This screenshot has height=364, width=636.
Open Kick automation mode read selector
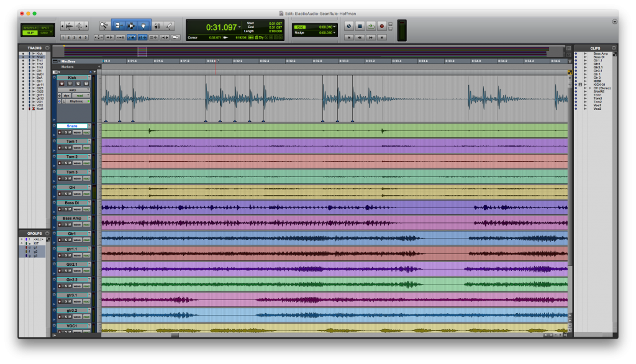pyautogui.click(x=81, y=96)
